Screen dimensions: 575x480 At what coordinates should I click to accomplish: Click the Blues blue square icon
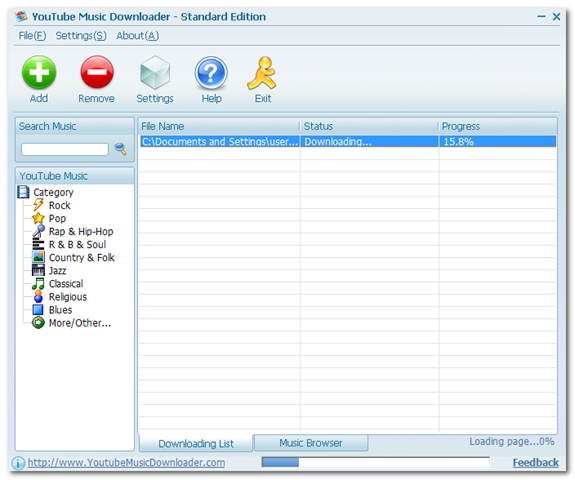pos(38,310)
